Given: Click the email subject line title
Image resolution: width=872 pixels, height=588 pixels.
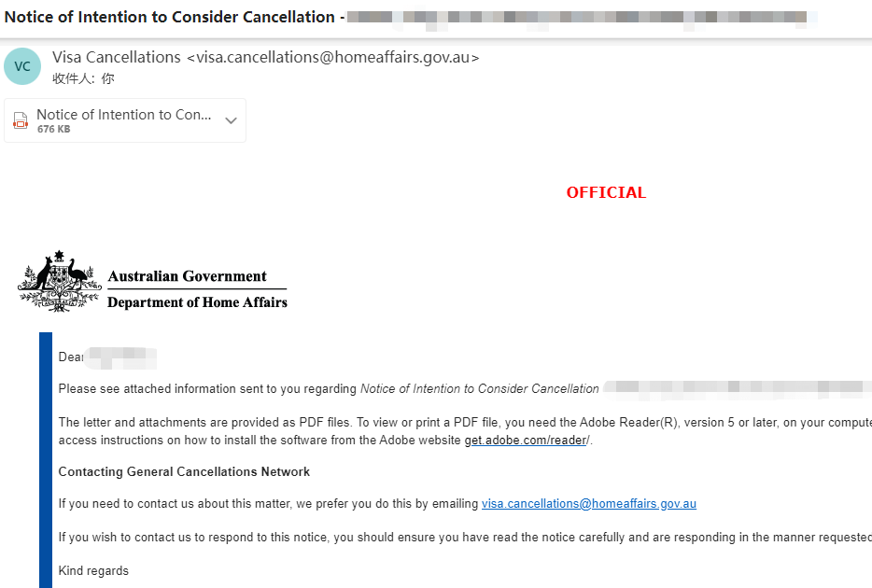Looking at the screenshot, I should tap(170, 17).
